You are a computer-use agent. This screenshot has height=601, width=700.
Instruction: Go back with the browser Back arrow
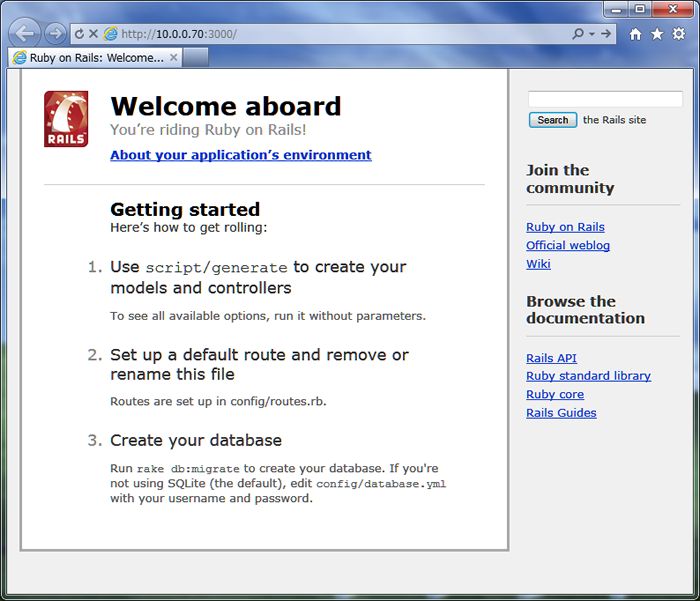[24, 33]
